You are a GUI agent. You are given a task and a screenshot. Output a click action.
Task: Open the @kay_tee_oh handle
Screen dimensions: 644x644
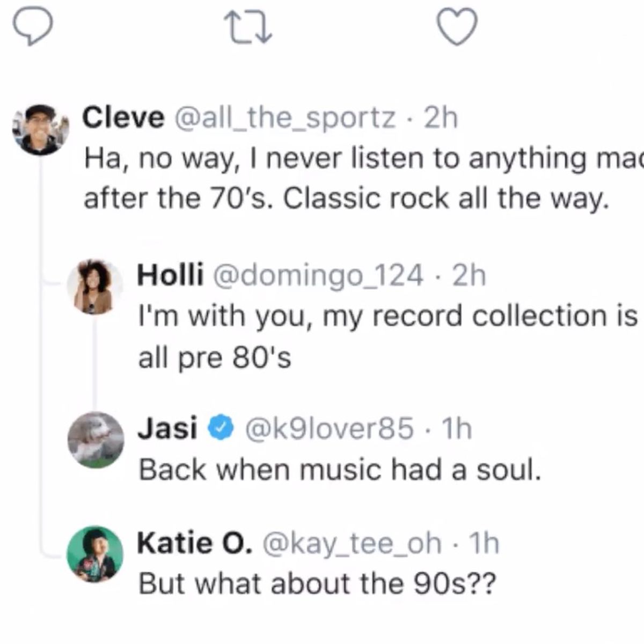coord(352,543)
